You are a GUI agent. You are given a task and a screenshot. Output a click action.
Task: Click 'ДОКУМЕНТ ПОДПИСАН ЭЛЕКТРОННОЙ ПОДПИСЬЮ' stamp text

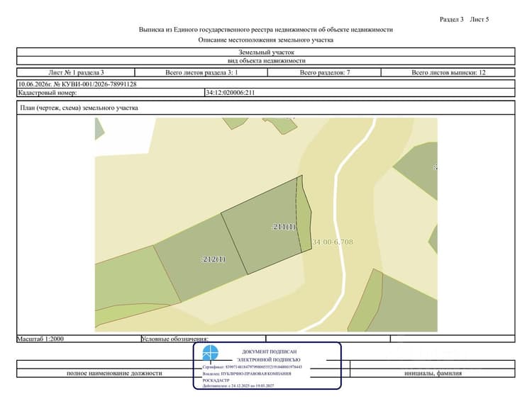click(x=269, y=356)
